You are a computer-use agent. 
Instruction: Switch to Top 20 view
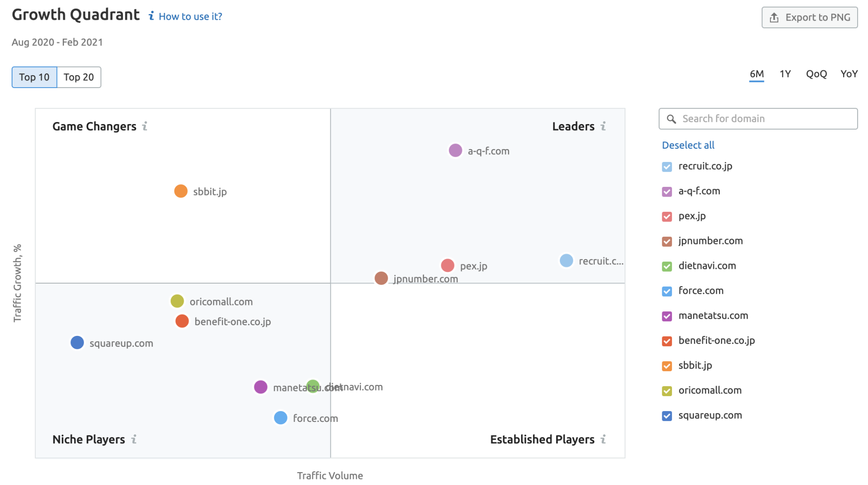click(x=79, y=77)
